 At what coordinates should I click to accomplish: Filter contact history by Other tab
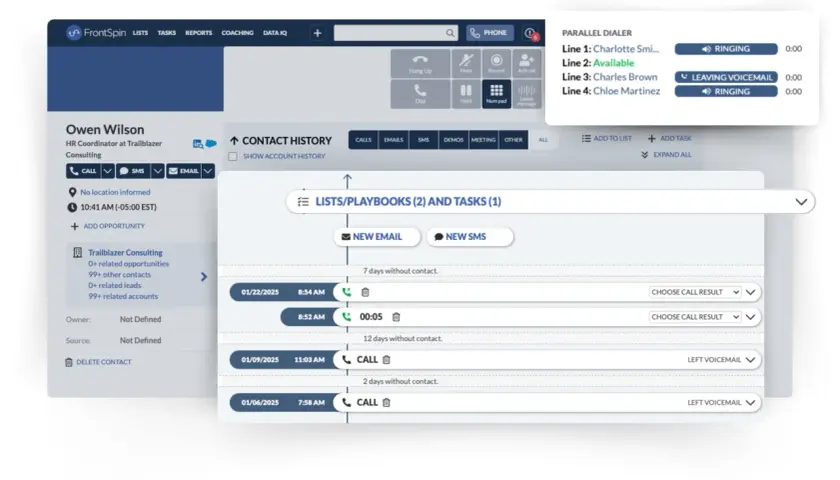tap(513, 140)
